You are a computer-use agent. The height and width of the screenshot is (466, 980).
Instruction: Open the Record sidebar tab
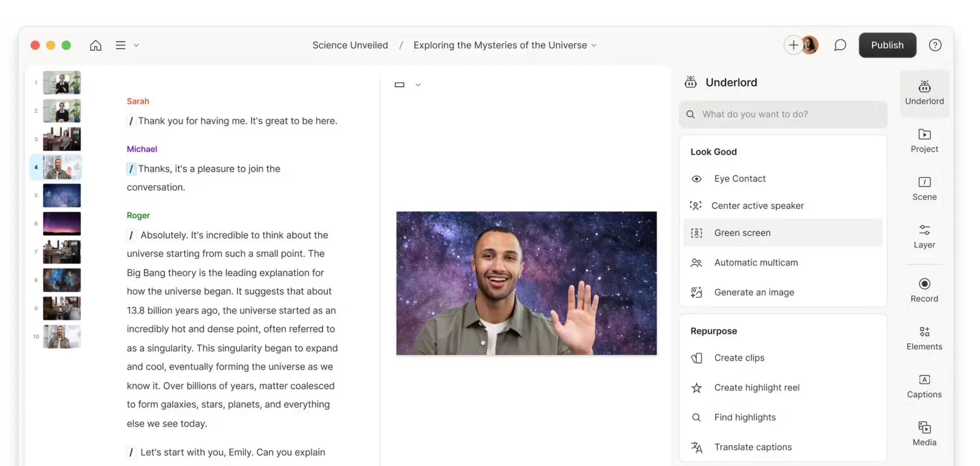924,290
